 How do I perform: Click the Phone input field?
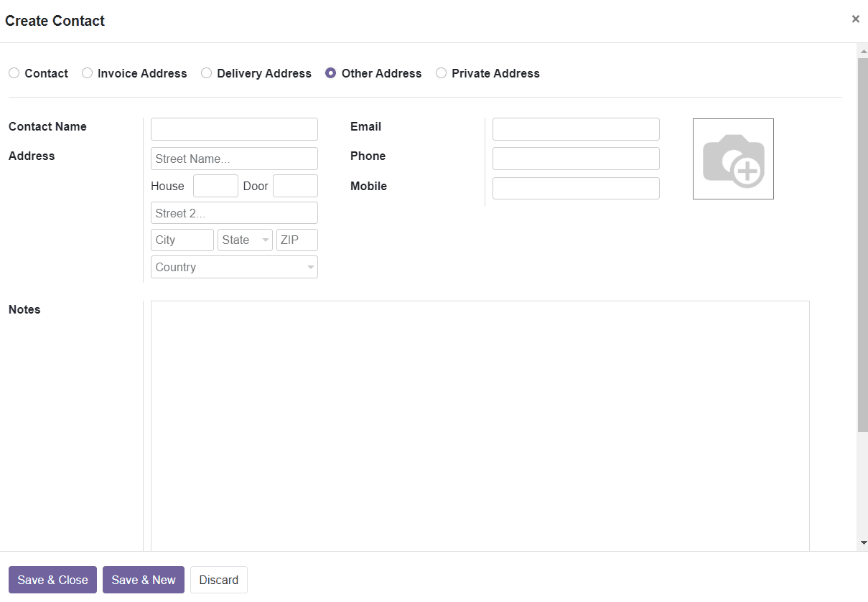575,158
